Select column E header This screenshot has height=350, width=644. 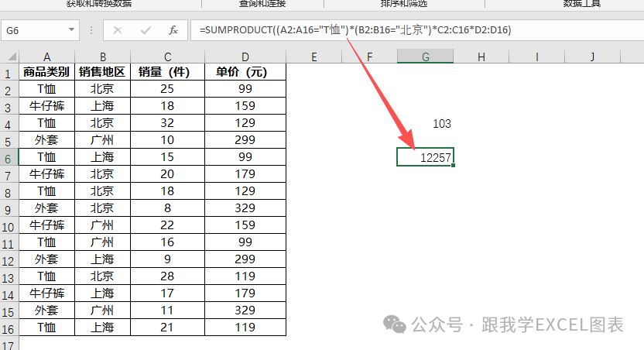coord(314,57)
